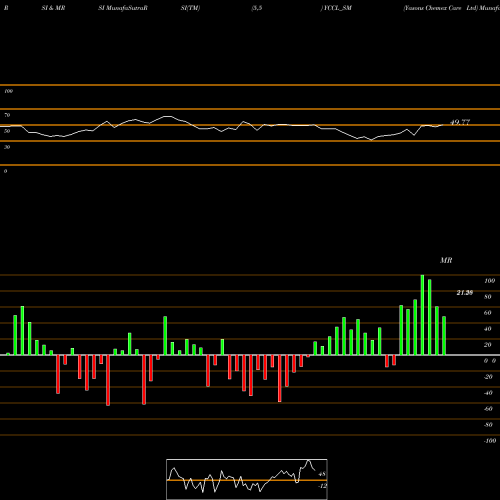
Task: Select the 'SI(TM)' header text
Action: click(190, 8)
